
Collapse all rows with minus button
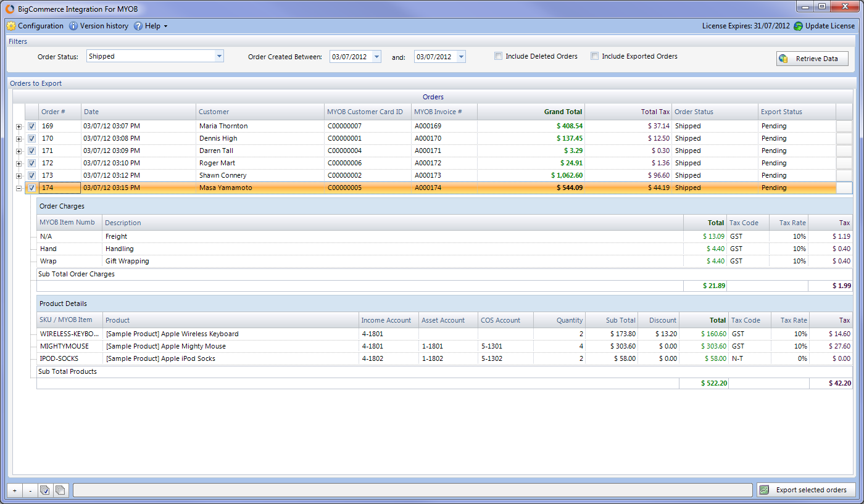click(x=30, y=490)
